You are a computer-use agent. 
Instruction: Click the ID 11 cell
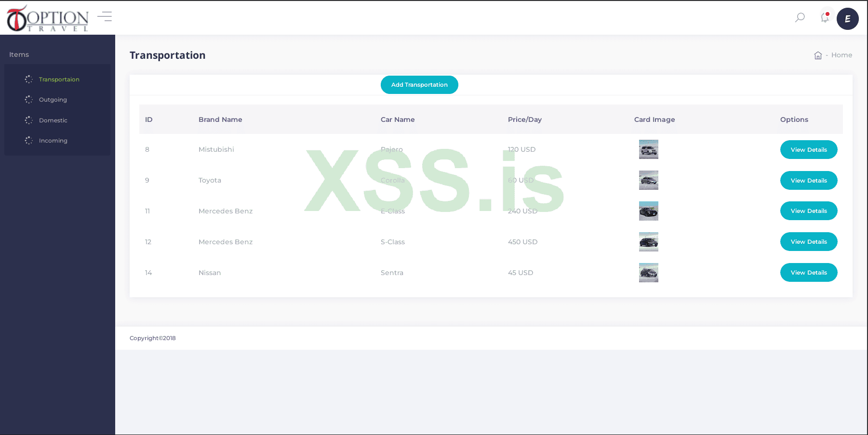[147, 211]
